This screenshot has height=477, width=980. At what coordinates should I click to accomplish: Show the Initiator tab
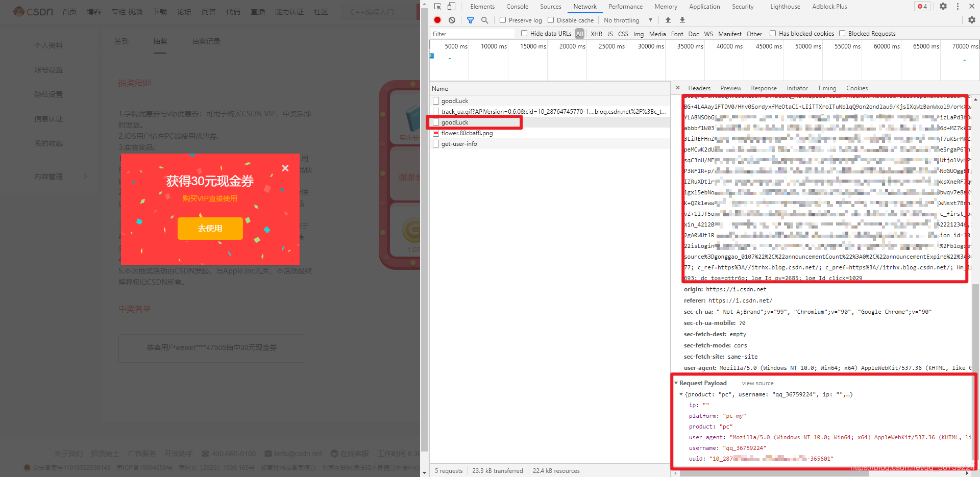pyautogui.click(x=797, y=88)
